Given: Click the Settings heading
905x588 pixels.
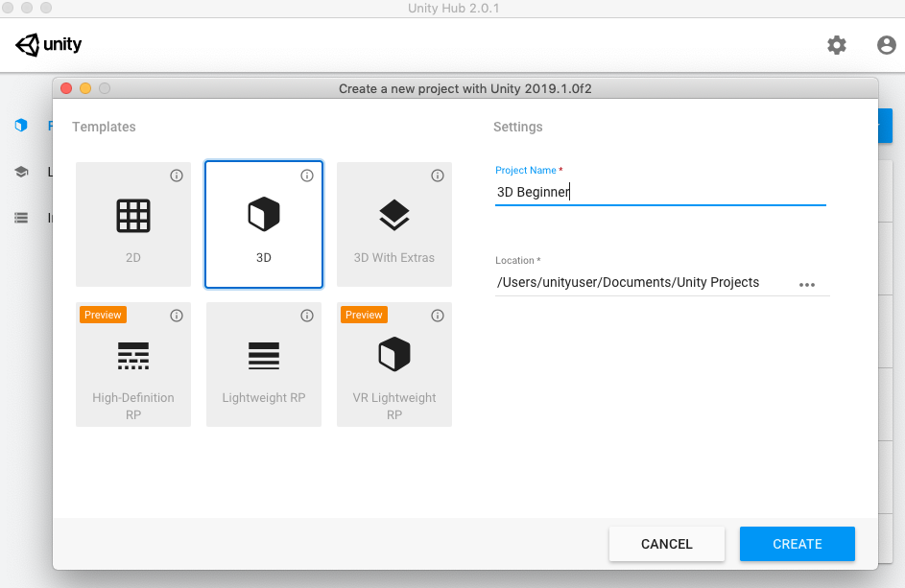Looking at the screenshot, I should click(517, 127).
